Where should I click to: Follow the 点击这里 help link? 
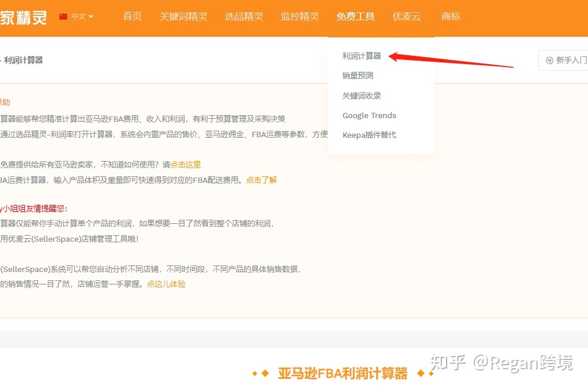tap(185, 165)
